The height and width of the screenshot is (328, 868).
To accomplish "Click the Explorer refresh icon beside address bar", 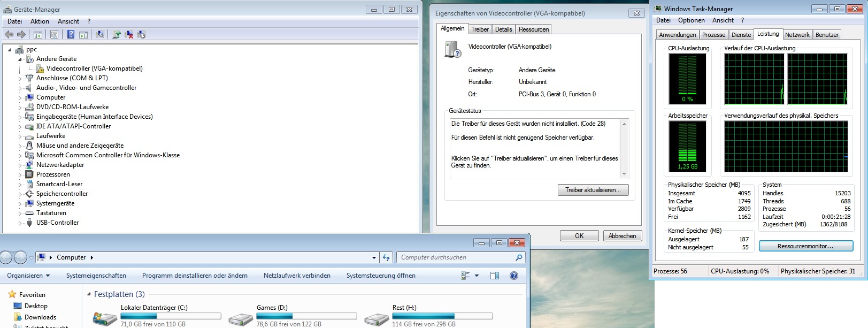I will click(x=386, y=257).
